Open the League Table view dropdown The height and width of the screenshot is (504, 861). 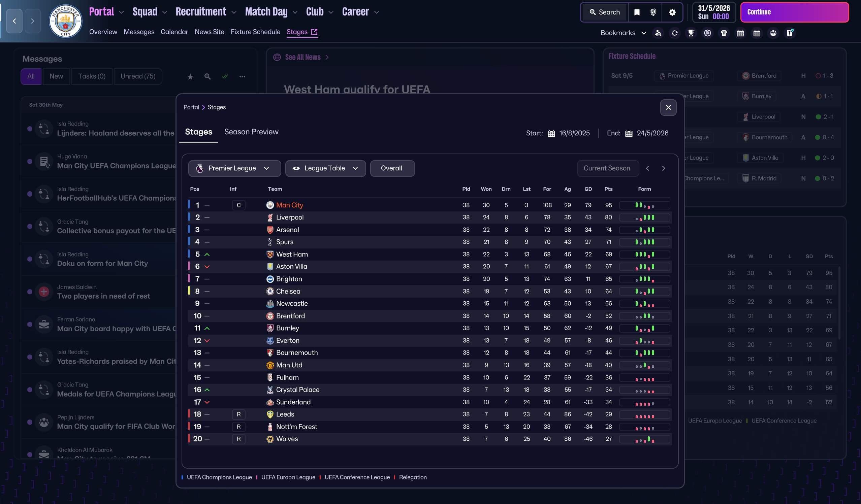click(x=325, y=168)
